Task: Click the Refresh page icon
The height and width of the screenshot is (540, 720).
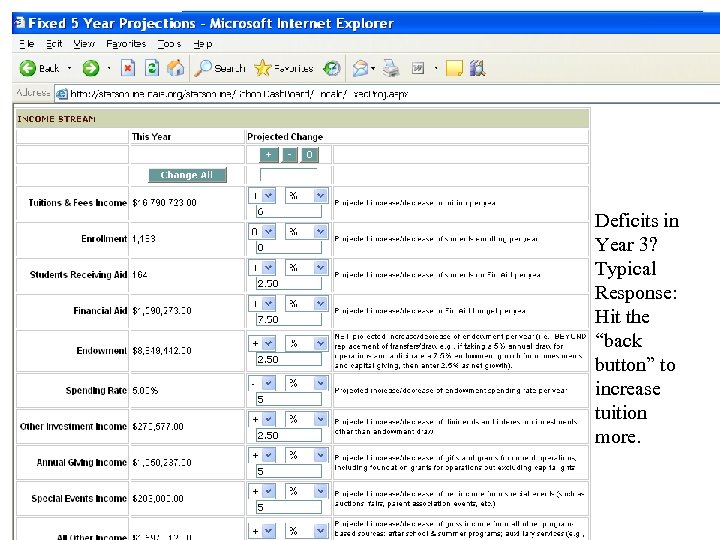Action: 152,68
